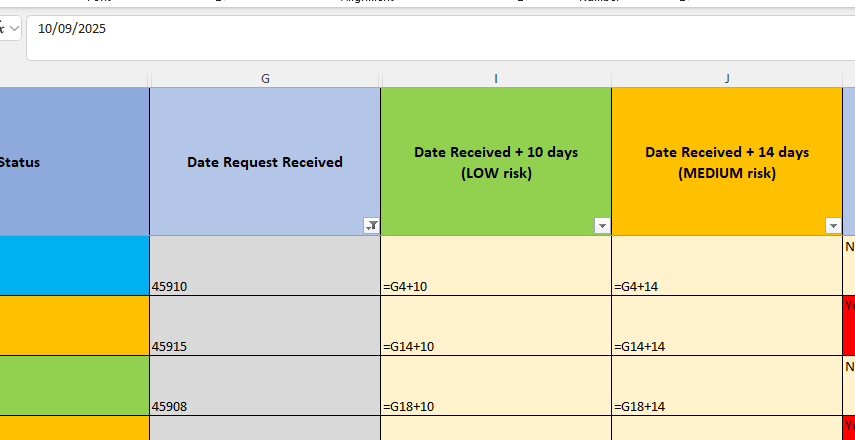Click into the formula bar showing 10/09/2025

[x=441, y=38]
